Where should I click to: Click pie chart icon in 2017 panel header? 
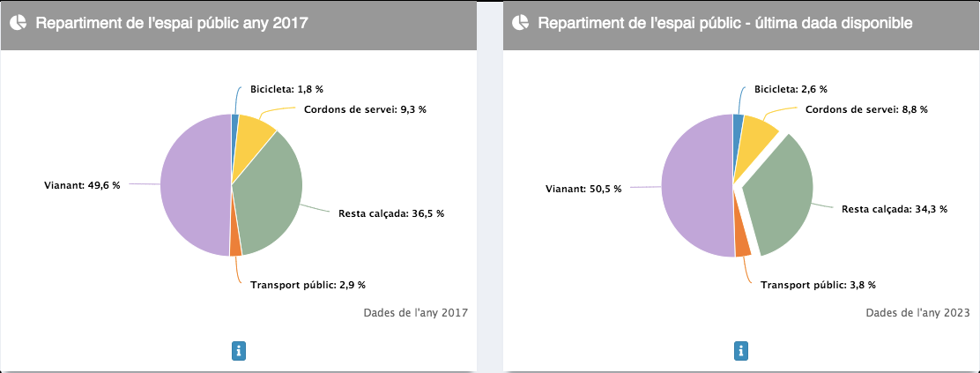coord(17,24)
